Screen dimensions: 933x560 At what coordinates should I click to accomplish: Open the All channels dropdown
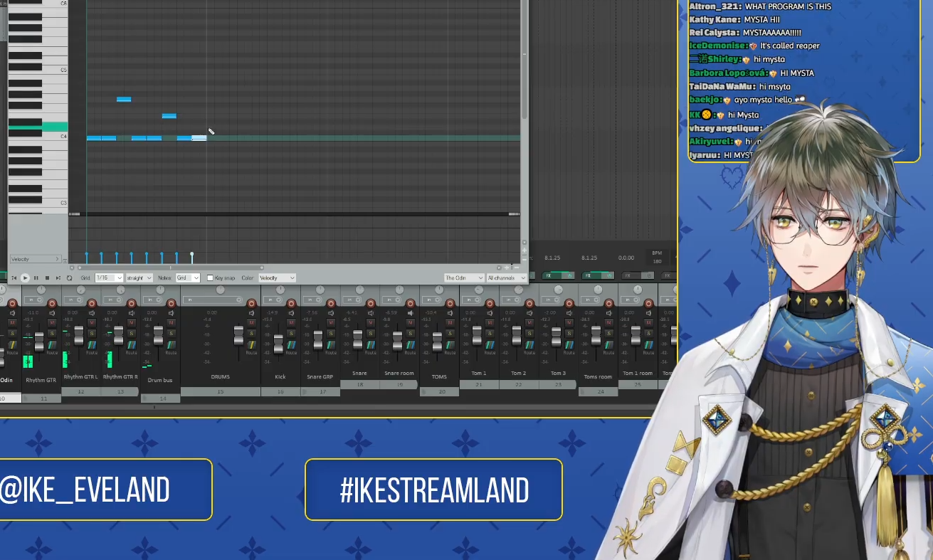click(x=507, y=278)
